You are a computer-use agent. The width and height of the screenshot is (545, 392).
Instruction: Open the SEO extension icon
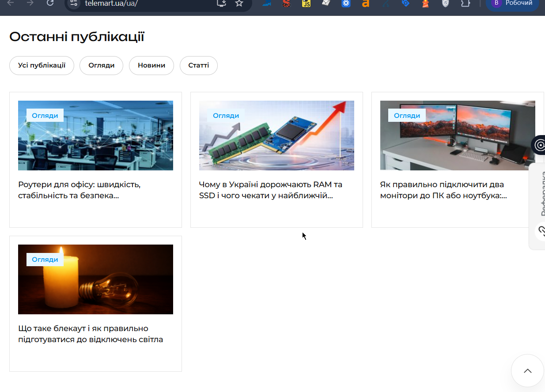pyautogui.click(x=287, y=4)
